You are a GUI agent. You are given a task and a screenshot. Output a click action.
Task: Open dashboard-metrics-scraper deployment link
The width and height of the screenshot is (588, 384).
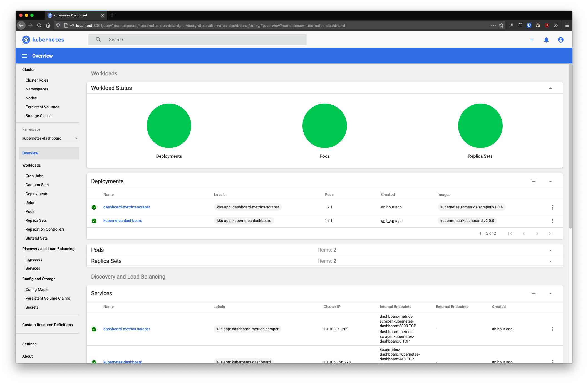click(x=127, y=207)
